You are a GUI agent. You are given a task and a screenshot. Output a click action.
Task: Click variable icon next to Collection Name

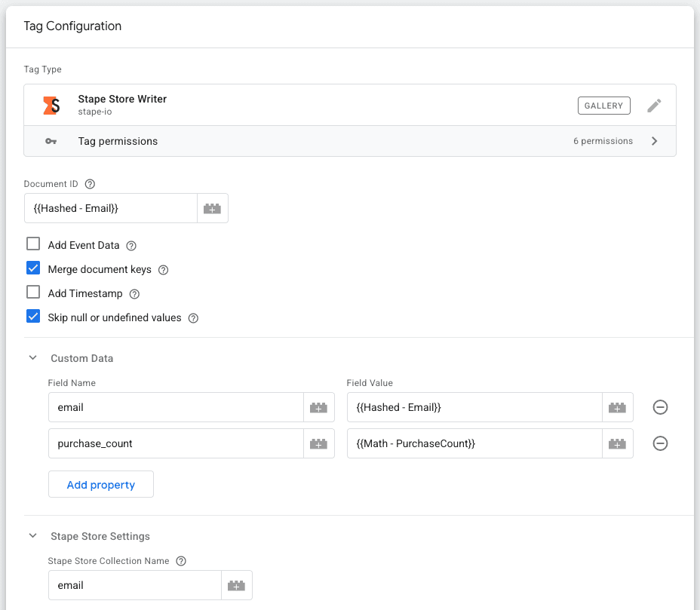tap(236, 585)
